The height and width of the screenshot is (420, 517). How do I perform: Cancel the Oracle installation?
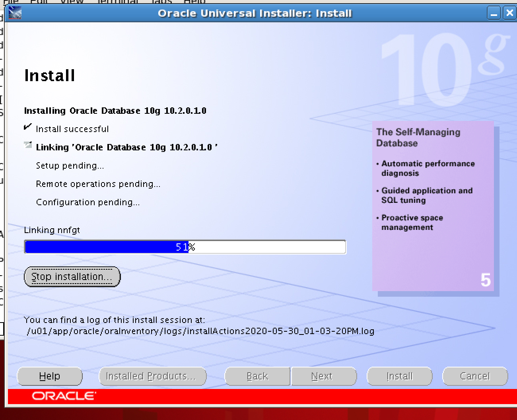[475, 376]
